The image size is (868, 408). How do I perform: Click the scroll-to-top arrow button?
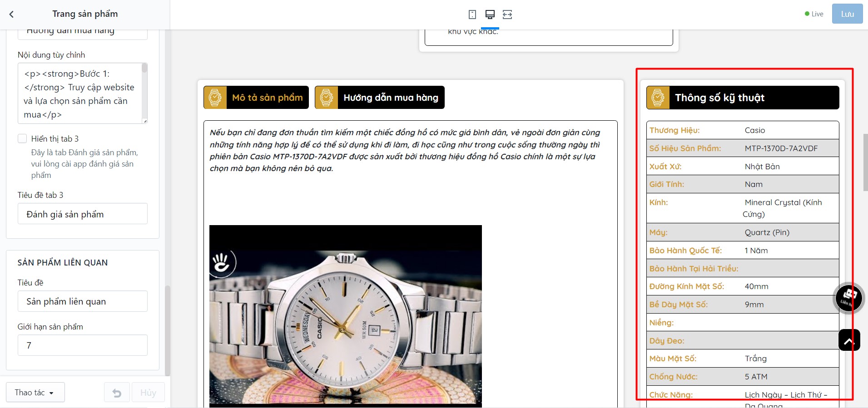(849, 340)
